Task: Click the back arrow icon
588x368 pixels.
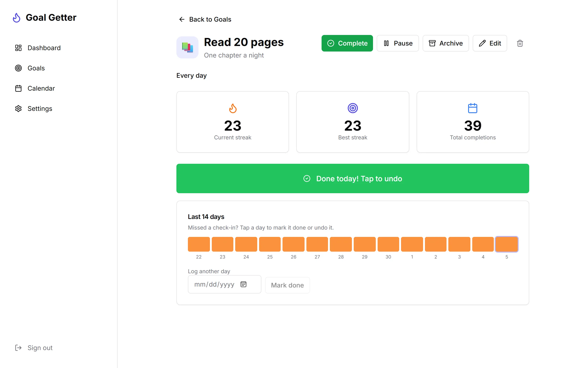Action: click(x=182, y=19)
